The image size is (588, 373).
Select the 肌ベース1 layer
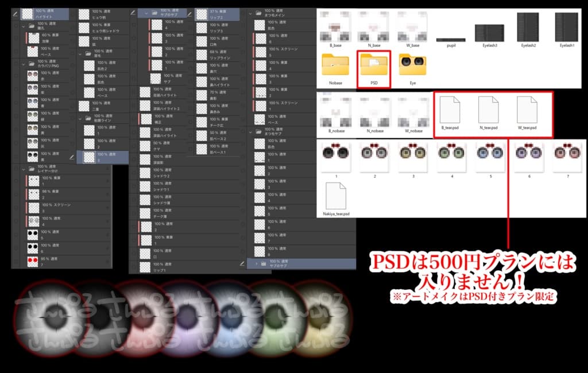pos(218,149)
